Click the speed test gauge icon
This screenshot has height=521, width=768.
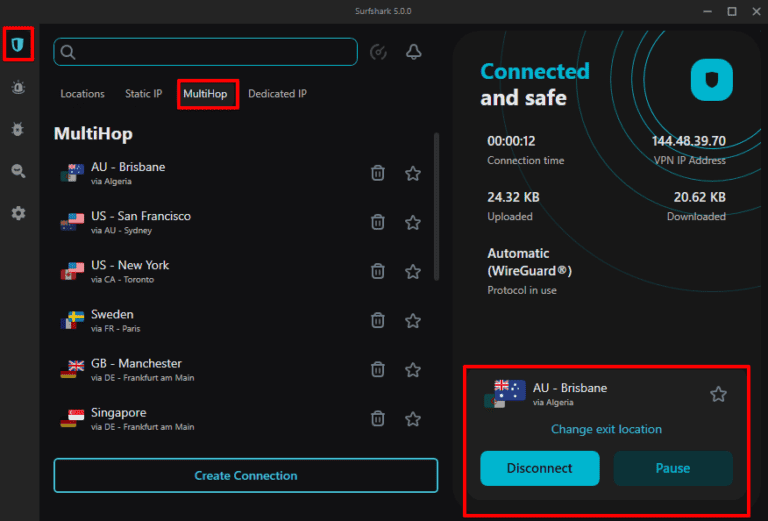click(378, 52)
